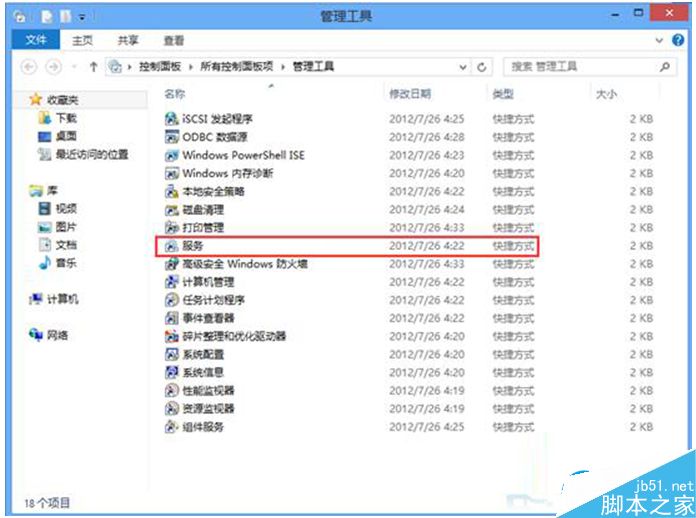696x518 pixels.
Task: Select the 性能监视器 icon
Action: tap(171, 391)
